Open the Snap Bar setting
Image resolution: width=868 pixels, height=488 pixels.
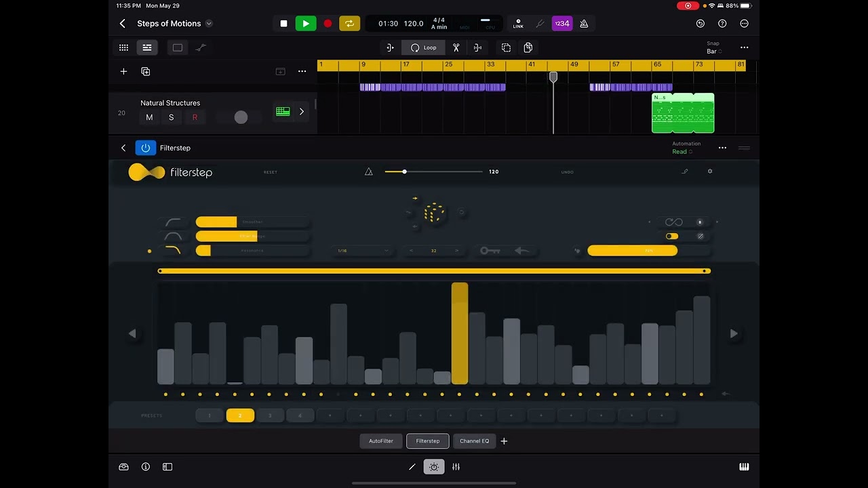click(x=713, y=47)
